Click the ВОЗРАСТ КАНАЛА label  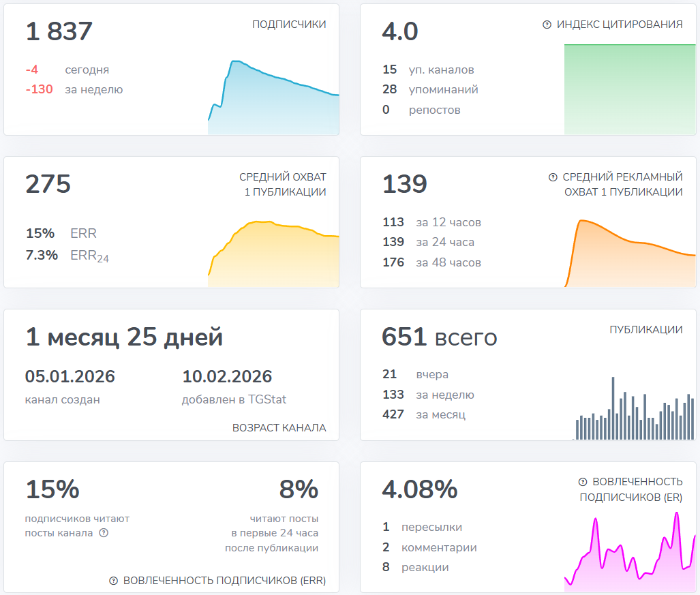point(279,428)
